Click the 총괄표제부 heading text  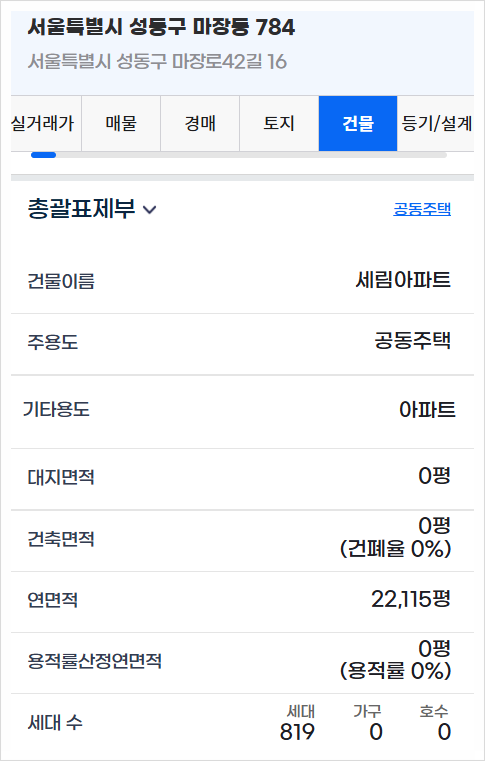[81, 209]
